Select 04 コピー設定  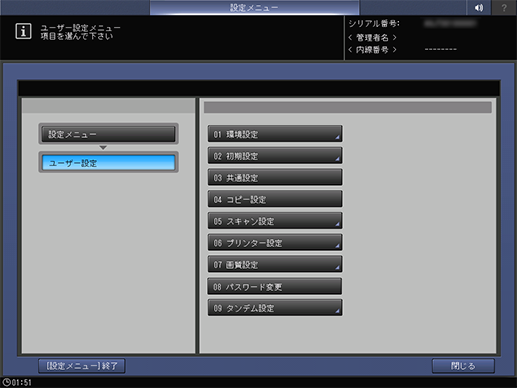pyautogui.click(x=275, y=199)
